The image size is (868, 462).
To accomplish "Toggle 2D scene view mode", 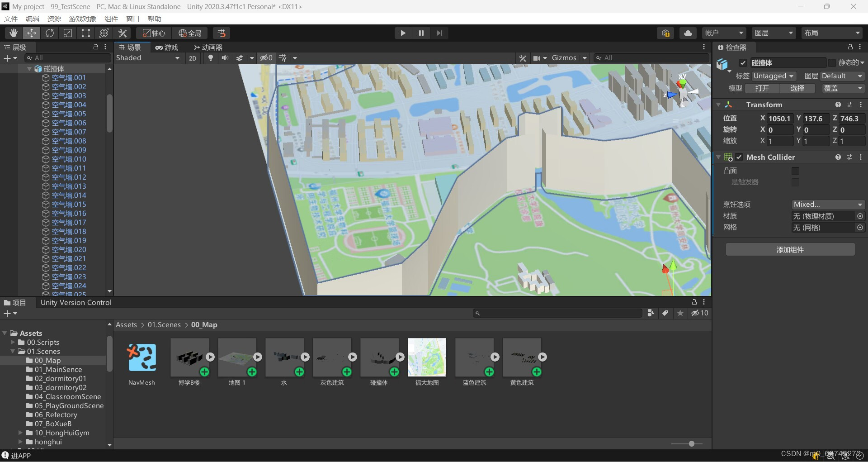I will (x=193, y=58).
